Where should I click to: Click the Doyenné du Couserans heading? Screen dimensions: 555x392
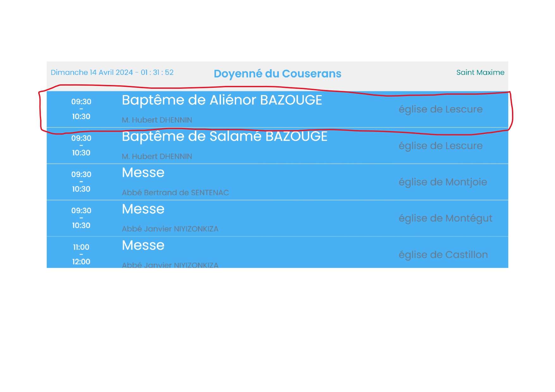pos(277,74)
